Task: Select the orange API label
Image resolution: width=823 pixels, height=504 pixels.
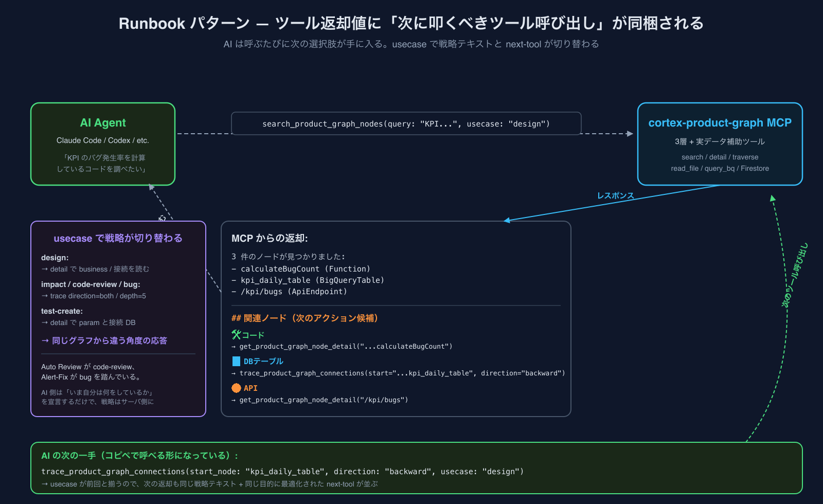Action: (251, 388)
